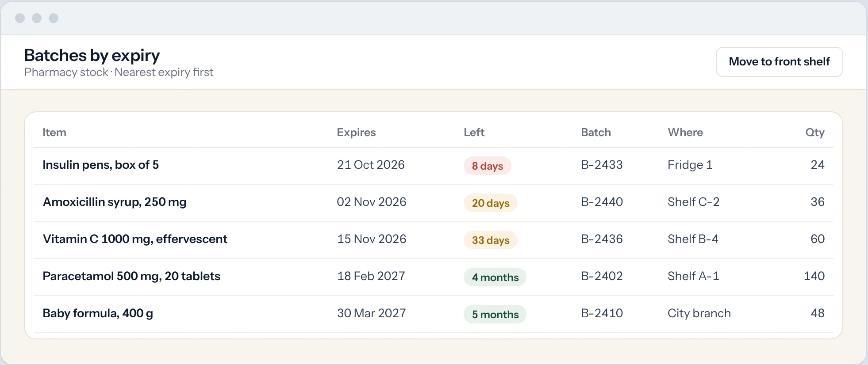This screenshot has height=365, width=868.
Task: Select the Baby formula, 400 g item
Action: coord(98,313)
